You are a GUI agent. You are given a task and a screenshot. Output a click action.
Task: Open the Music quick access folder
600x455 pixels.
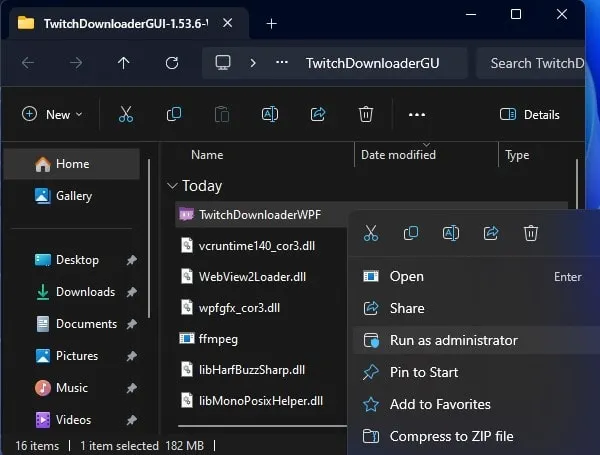coord(72,388)
